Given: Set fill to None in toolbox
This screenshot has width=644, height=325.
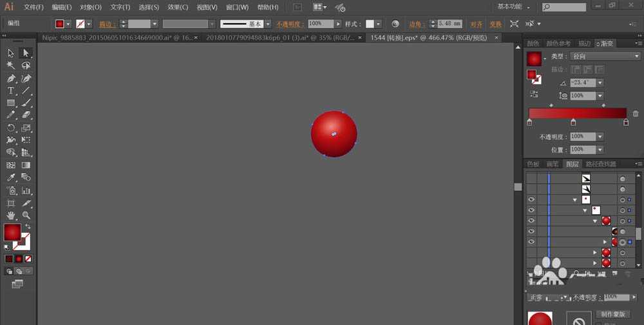Looking at the screenshot, I should [28, 259].
